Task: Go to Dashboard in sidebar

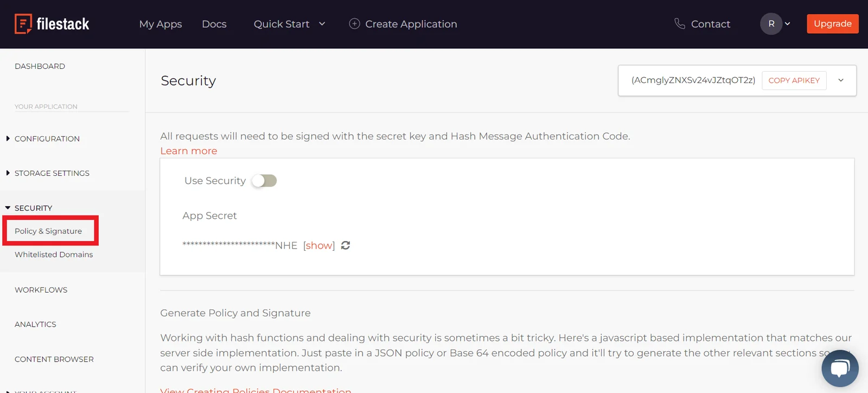Action: click(x=40, y=66)
